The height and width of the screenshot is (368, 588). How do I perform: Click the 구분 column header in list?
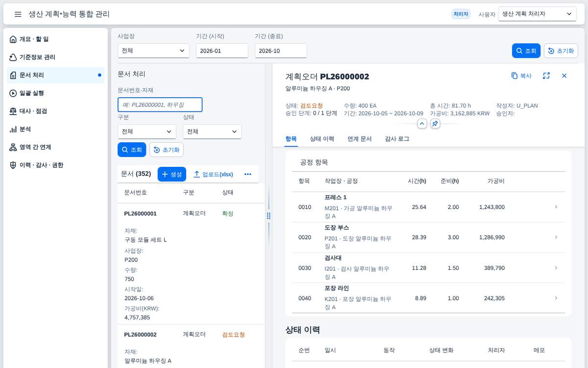(189, 192)
